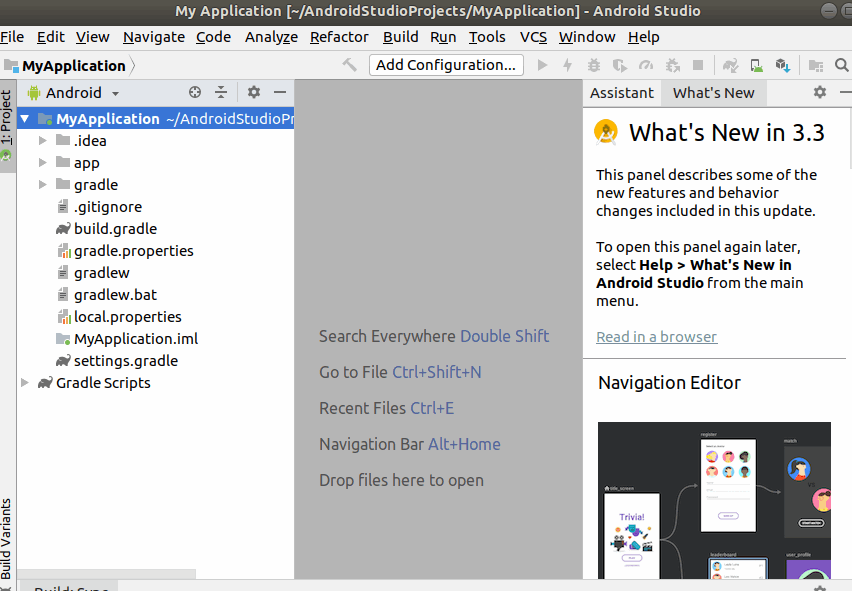The image size is (852, 591).
Task: Open the Tools menu
Action: pyautogui.click(x=487, y=37)
